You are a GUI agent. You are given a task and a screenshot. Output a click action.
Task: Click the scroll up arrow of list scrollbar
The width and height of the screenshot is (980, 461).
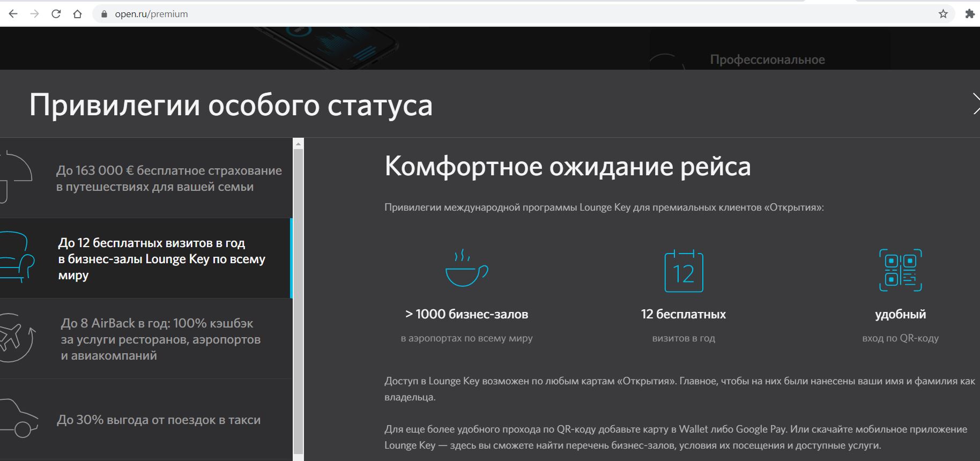point(299,144)
